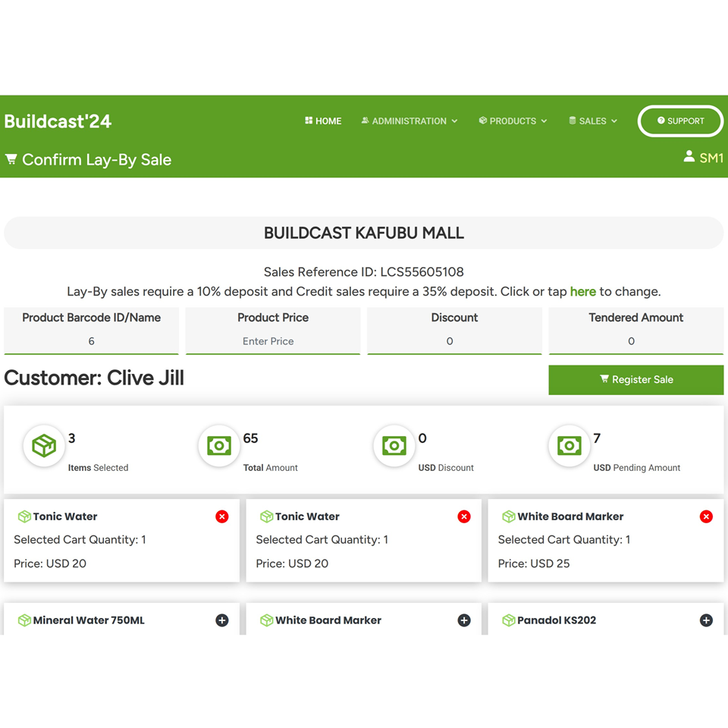
Task: Click the Items Selected box icon
Action: (44, 446)
